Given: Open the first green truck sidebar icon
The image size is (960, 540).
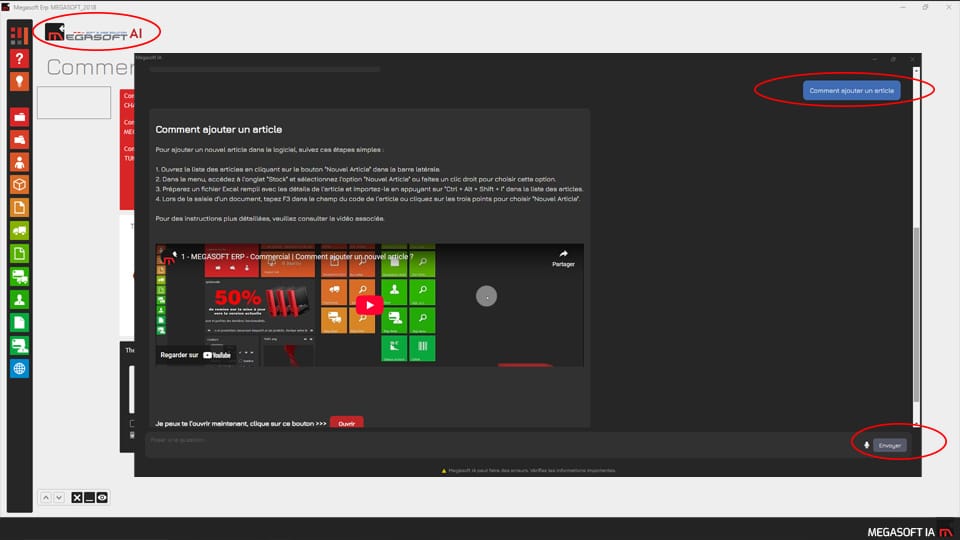Looking at the screenshot, I should point(19,231).
